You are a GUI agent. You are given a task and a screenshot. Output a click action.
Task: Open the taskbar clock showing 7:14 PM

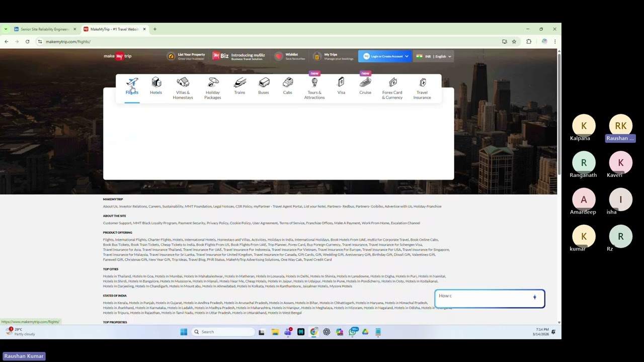542,332
